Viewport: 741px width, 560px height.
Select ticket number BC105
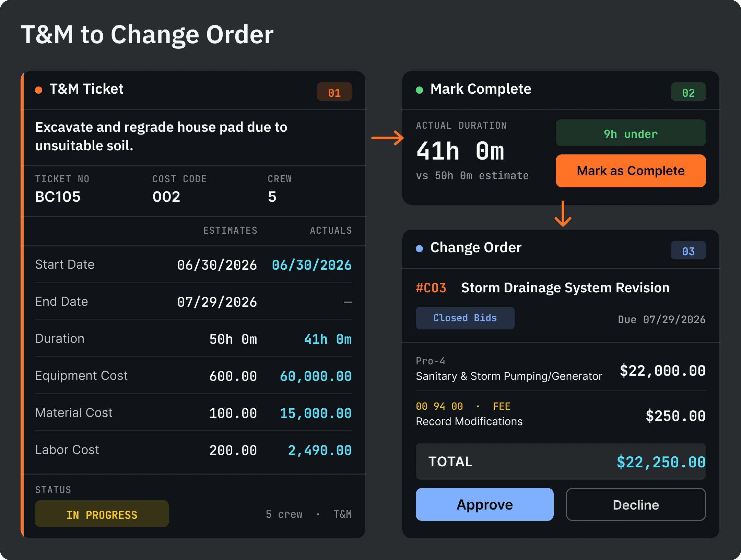coord(58,197)
